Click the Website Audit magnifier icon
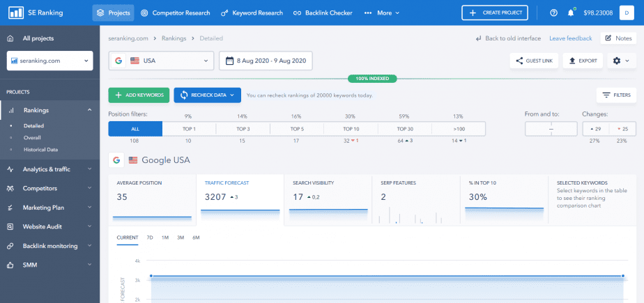The height and width of the screenshot is (303, 644). [x=10, y=226]
